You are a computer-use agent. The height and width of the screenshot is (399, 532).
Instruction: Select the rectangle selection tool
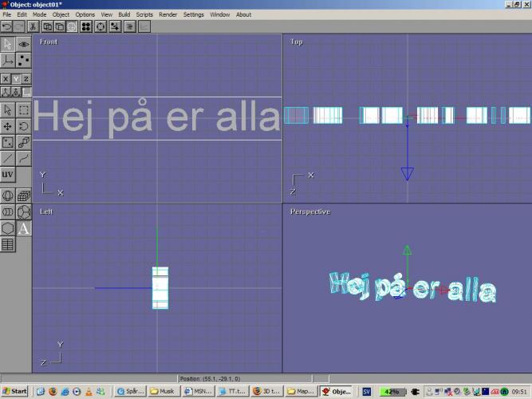[24, 110]
